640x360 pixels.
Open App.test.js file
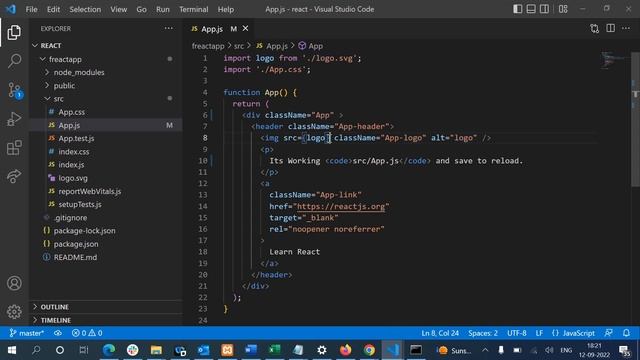[106, 138]
